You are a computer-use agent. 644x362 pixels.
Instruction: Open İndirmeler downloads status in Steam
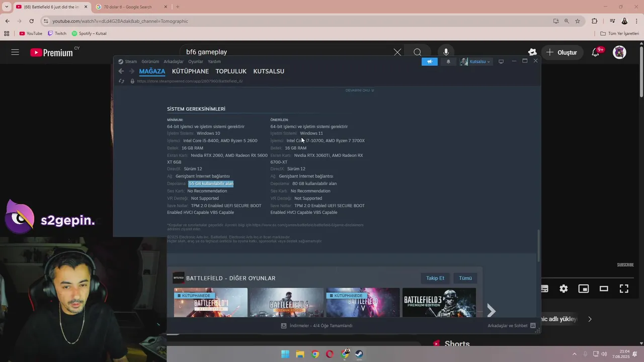point(317,326)
